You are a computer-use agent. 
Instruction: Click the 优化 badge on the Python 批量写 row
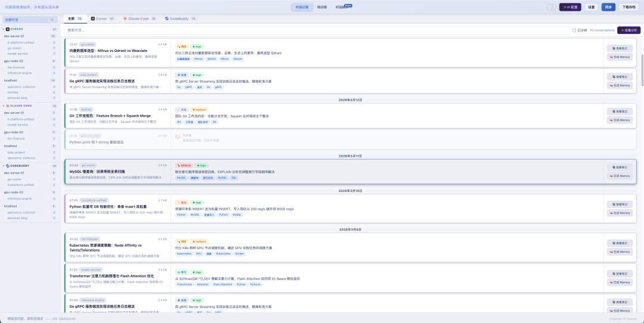pos(181,203)
